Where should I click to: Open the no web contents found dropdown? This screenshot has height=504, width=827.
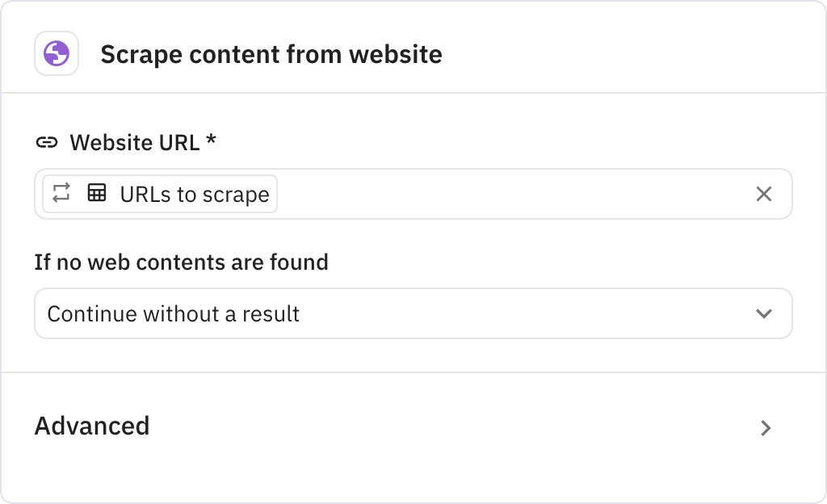(x=413, y=313)
